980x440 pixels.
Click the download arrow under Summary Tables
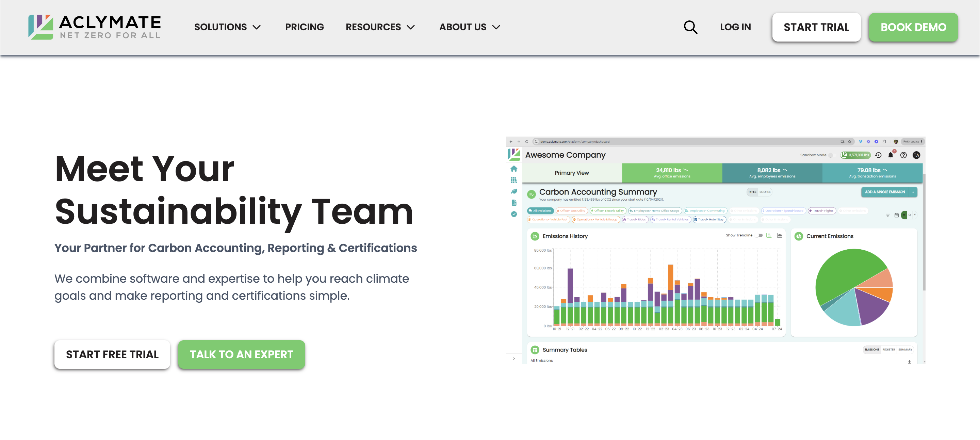click(x=909, y=362)
